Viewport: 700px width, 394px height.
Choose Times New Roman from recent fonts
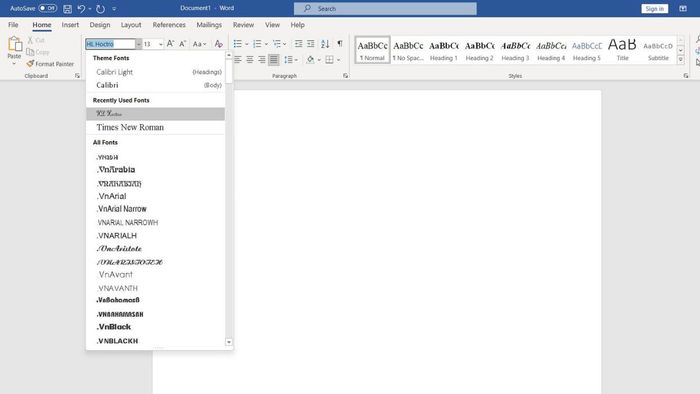click(x=155, y=128)
